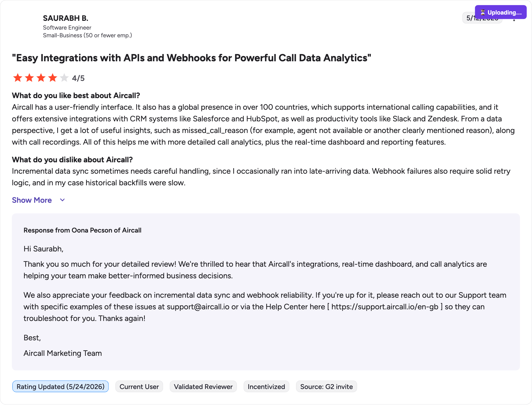Click the hourglass icon in Uploading badge
The image size is (532, 405).
[x=483, y=12]
